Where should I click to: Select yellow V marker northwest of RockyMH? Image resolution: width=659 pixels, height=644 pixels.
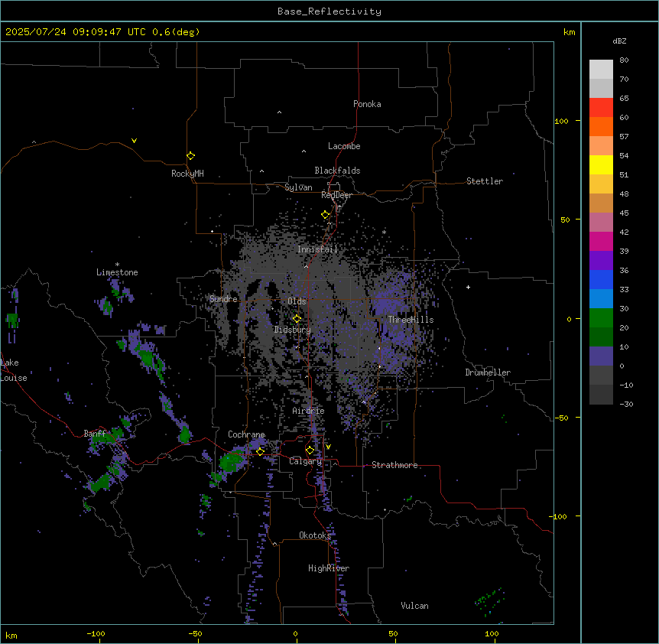(134, 141)
